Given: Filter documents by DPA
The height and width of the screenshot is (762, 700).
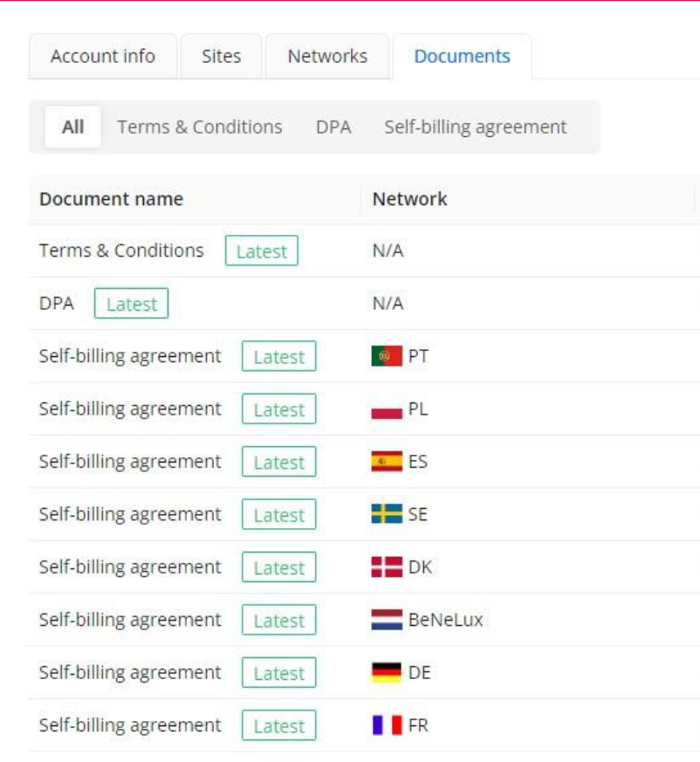Looking at the screenshot, I should click(333, 127).
